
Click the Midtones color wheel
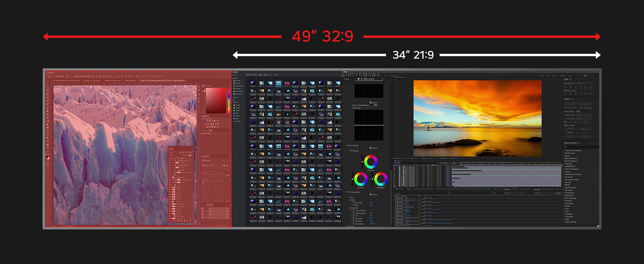click(x=370, y=162)
